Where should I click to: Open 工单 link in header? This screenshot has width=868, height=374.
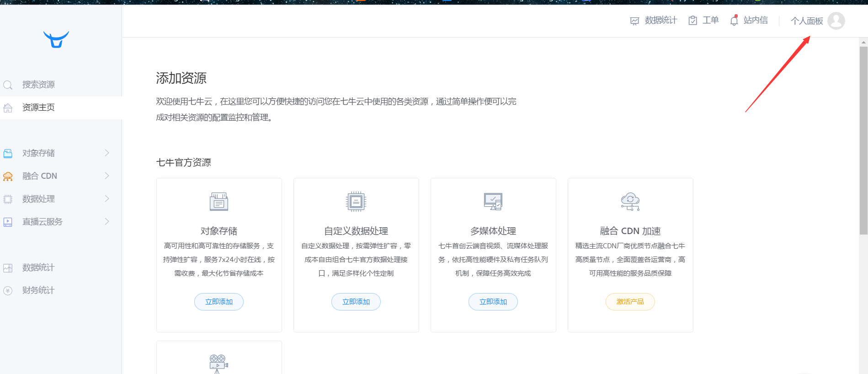click(x=710, y=20)
